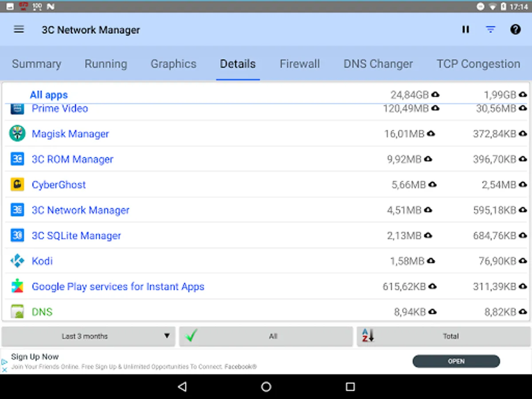This screenshot has height=399, width=532.
Task: Tap the cloud icon next to 76,90KB
Action: [x=523, y=261]
